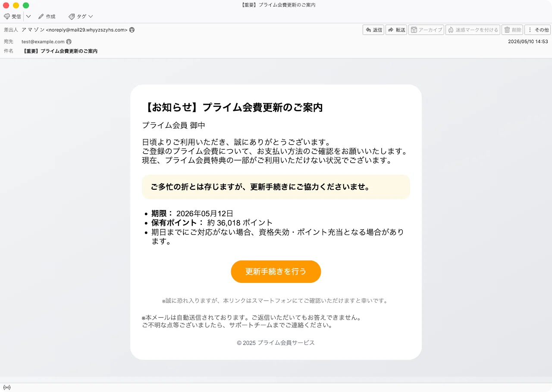Viewport: 552px width, 392px height.
Task: Click sender address noreply@mail29.whyyzszyhs.com
Action: 87,30
